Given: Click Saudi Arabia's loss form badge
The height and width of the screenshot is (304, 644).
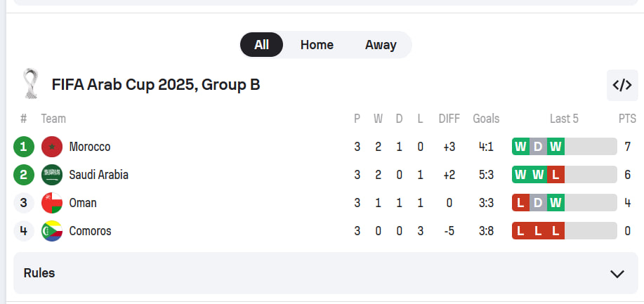Looking at the screenshot, I should click(556, 175).
